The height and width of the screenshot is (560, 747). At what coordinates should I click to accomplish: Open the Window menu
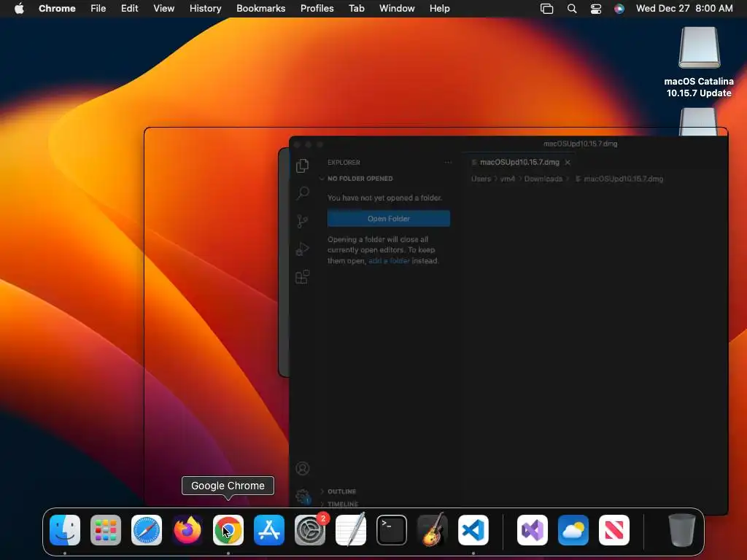click(397, 9)
